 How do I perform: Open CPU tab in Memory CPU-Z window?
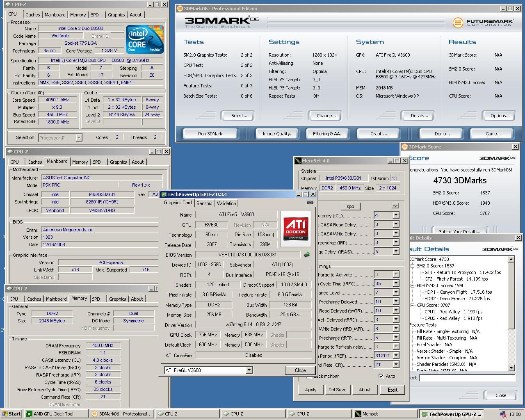[x=14, y=299]
